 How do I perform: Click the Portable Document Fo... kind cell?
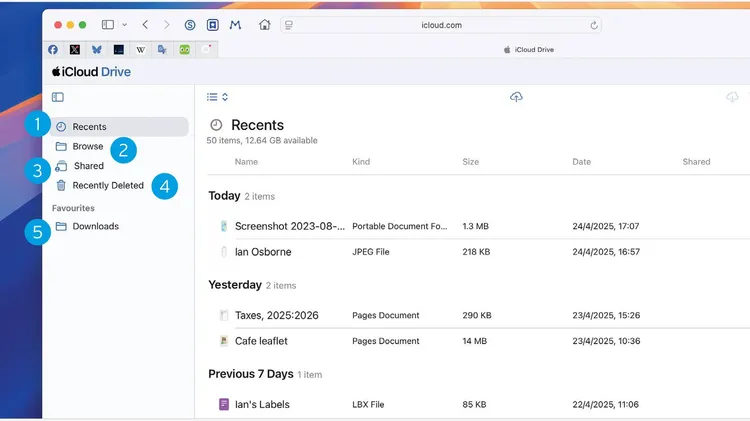[400, 226]
